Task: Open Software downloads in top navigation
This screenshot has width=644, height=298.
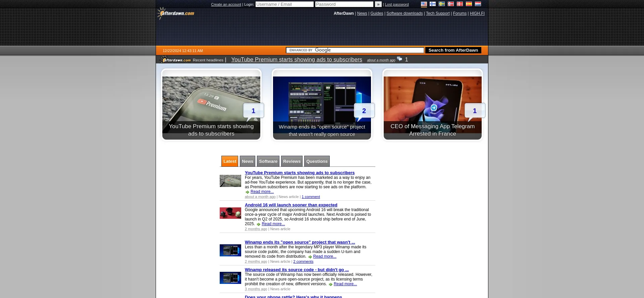Action: 405,13
